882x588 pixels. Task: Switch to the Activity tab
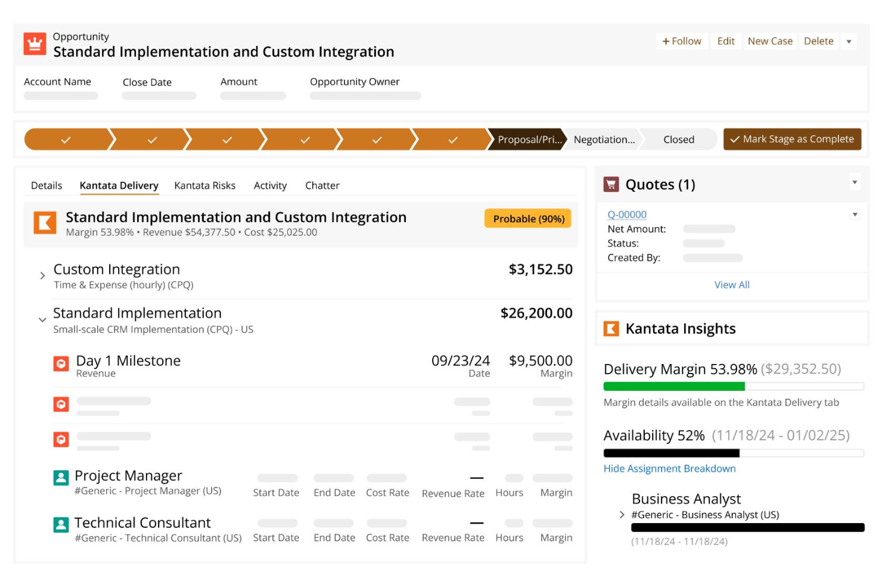[x=270, y=185]
